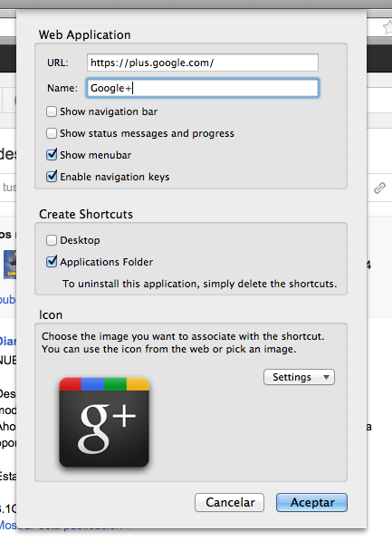Uncheck Applications Folder shortcut
This screenshot has height=541, width=392.
52,262
